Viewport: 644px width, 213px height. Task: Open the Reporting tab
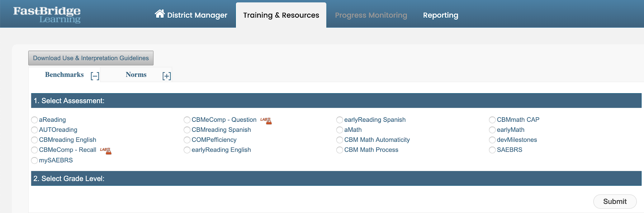point(441,15)
